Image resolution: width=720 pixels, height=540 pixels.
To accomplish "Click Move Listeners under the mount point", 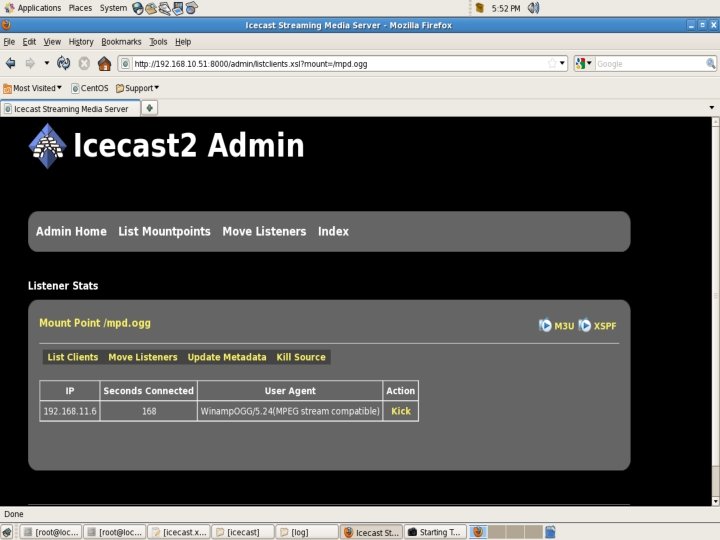I will 143,357.
